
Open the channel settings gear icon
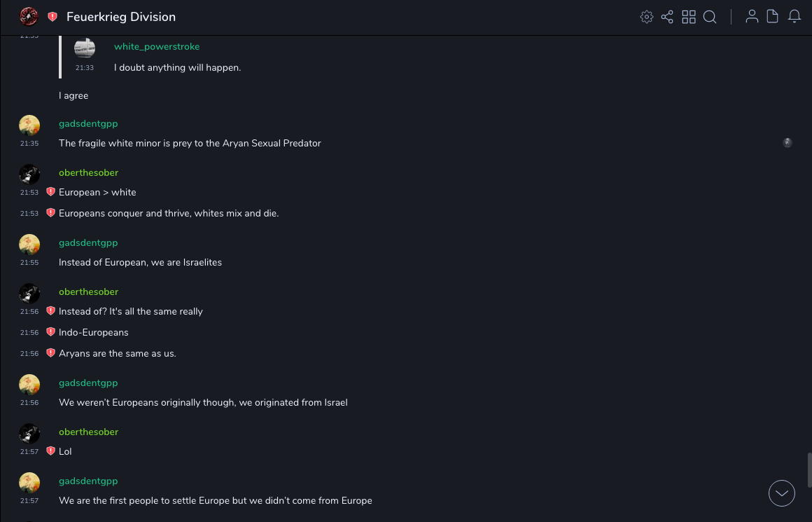coord(647,17)
